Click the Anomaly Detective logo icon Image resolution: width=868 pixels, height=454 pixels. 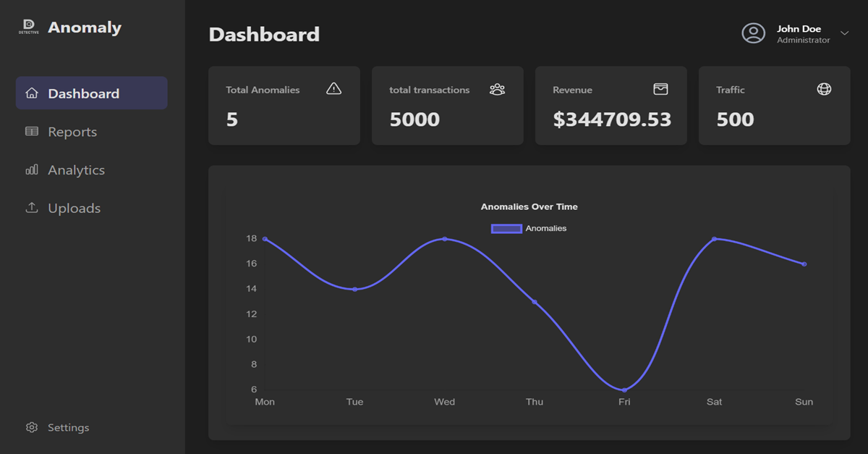click(29, 28)
